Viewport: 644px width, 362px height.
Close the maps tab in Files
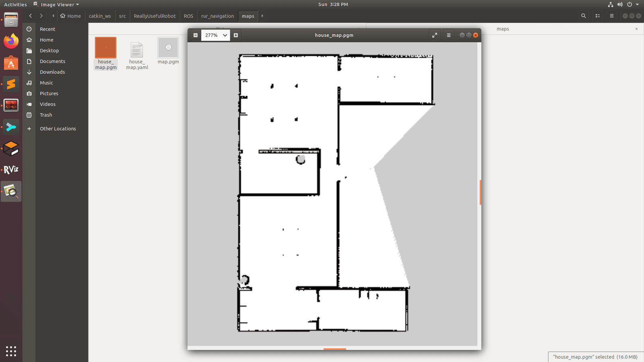coord(636,29)
